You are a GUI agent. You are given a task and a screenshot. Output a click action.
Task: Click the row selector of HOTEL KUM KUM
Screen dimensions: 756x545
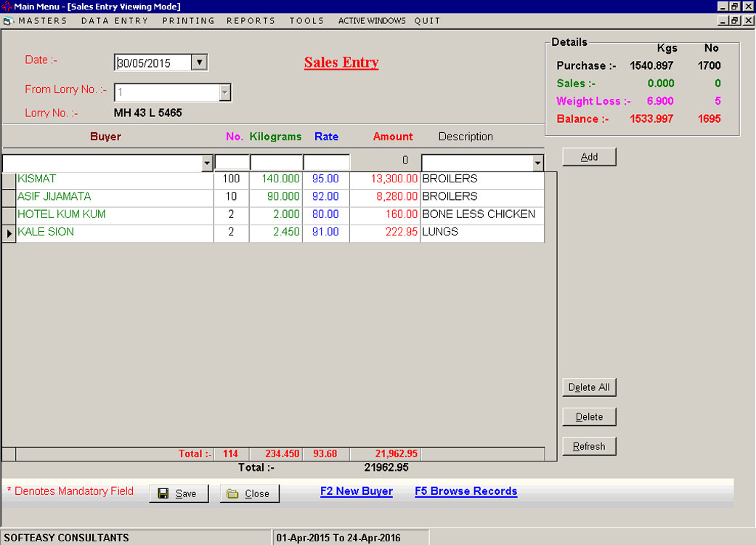point(9,216)
